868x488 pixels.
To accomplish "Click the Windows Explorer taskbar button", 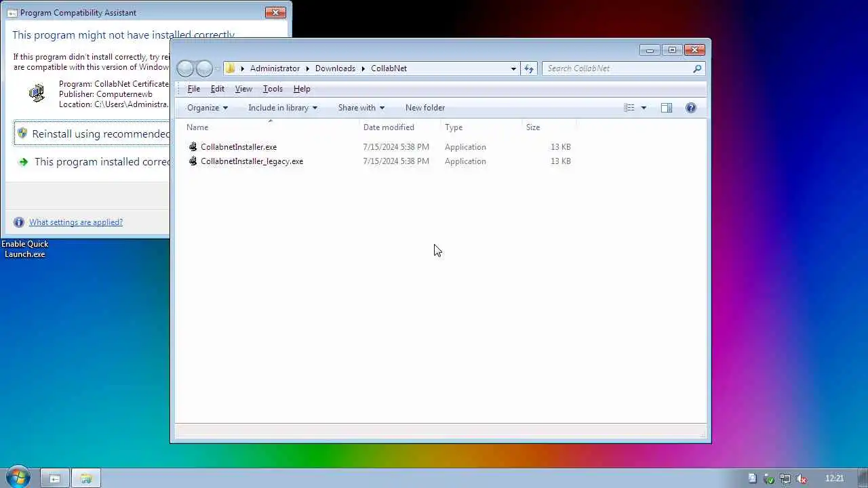I will (x=86, y=479).
